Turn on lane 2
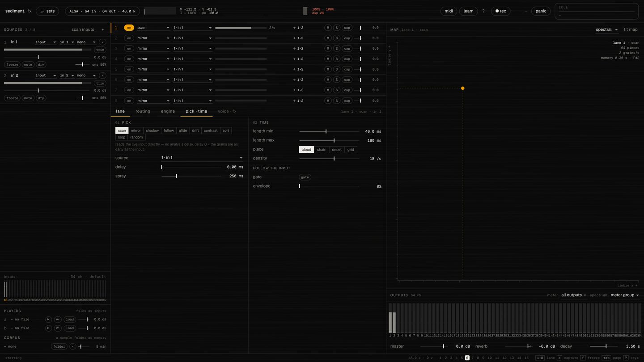644x362 pixels. point(129,38)
